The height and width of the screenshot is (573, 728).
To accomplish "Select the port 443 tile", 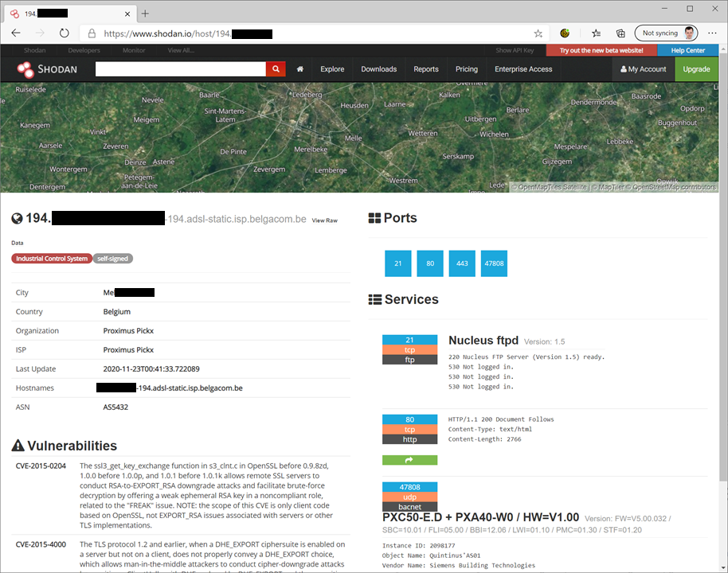I will pos(462,263).
